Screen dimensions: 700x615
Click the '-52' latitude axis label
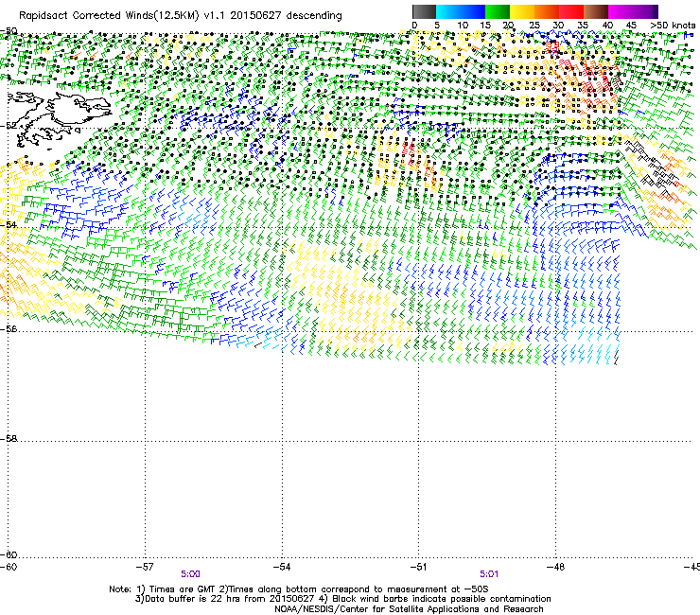9,126
